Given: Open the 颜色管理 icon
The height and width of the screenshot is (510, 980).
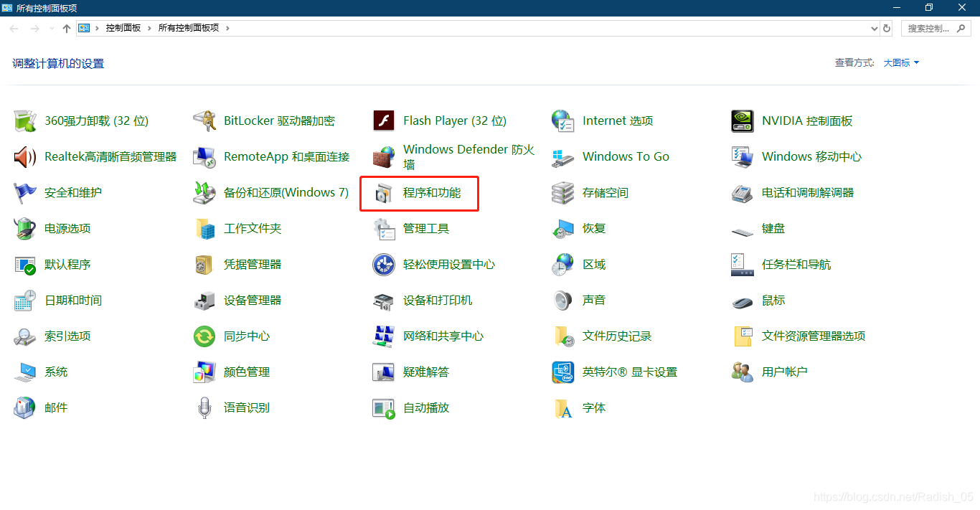Looking at the screenshot, I should coord(204,372).
